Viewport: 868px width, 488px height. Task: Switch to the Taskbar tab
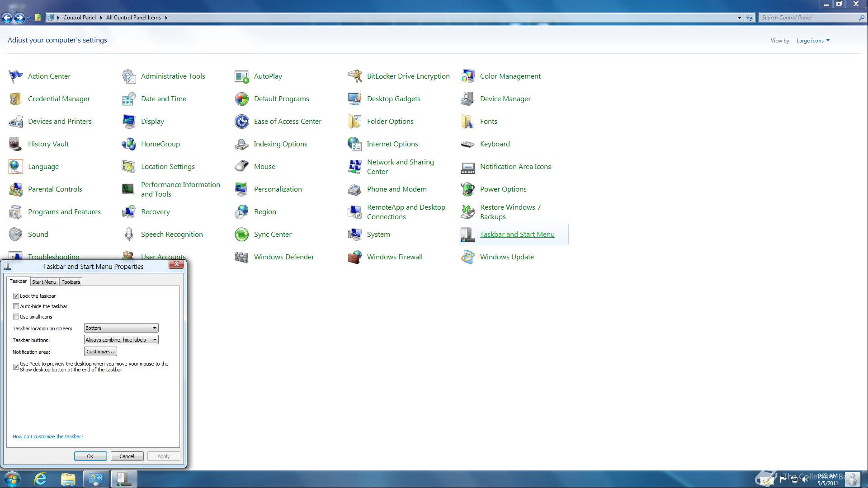coord(18,281)
